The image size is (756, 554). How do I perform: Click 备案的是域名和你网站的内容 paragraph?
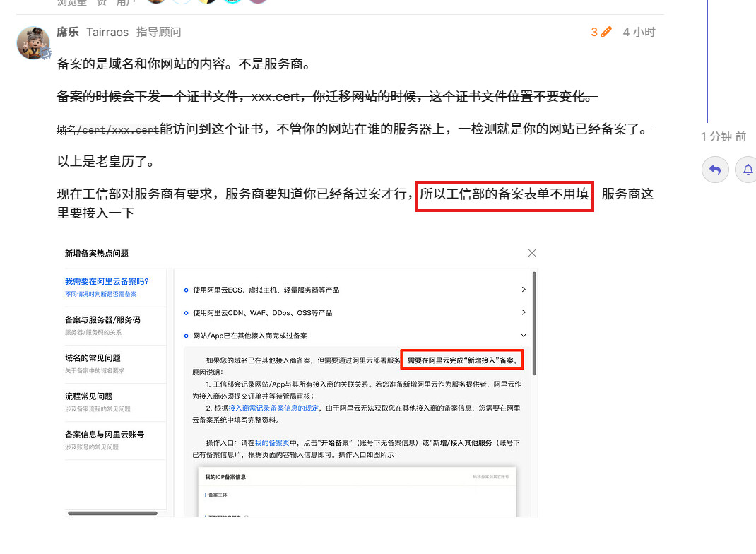coord(184,64)
